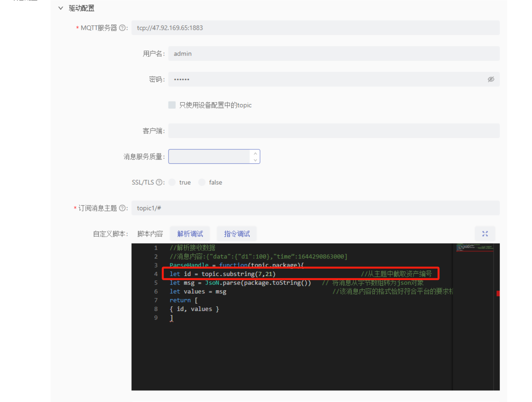Select SSL/TLS true radio button
The image size is (532, 402).
172,182
